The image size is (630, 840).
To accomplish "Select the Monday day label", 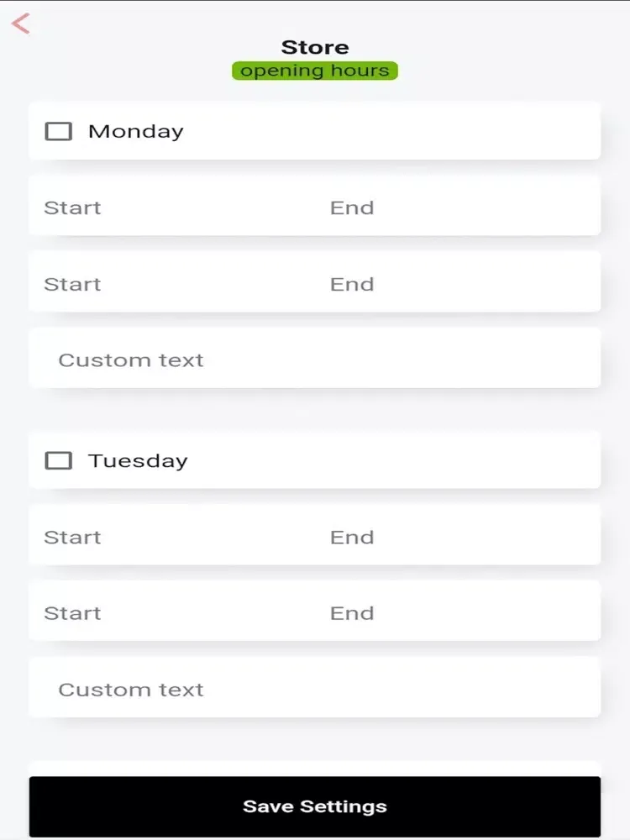I will (136, 131).
